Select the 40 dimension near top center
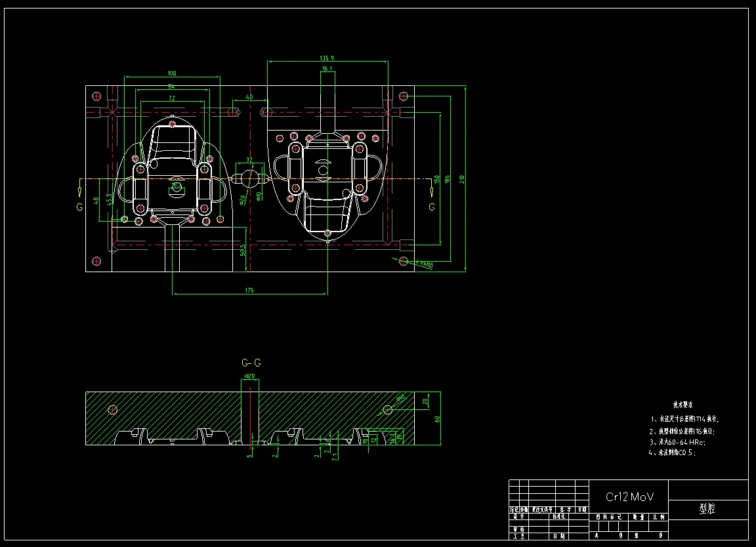Screen dimensions: 756x547 tap(249, 97)
